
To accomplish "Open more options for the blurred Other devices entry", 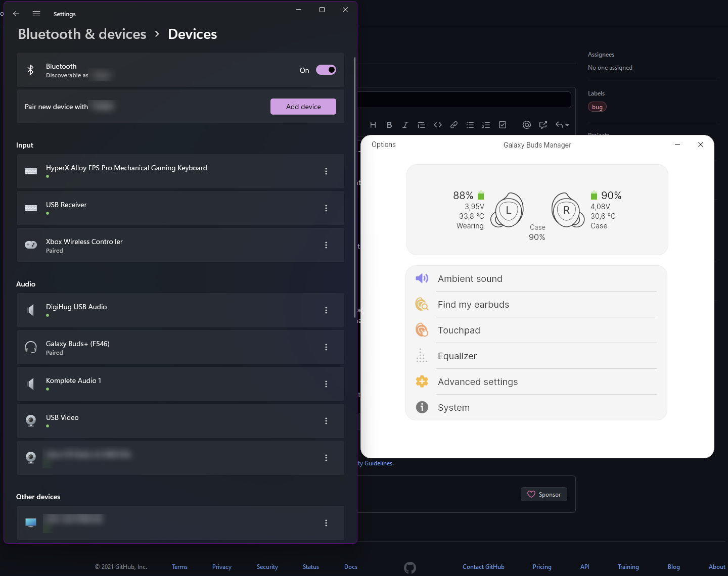I will [326, 523].
